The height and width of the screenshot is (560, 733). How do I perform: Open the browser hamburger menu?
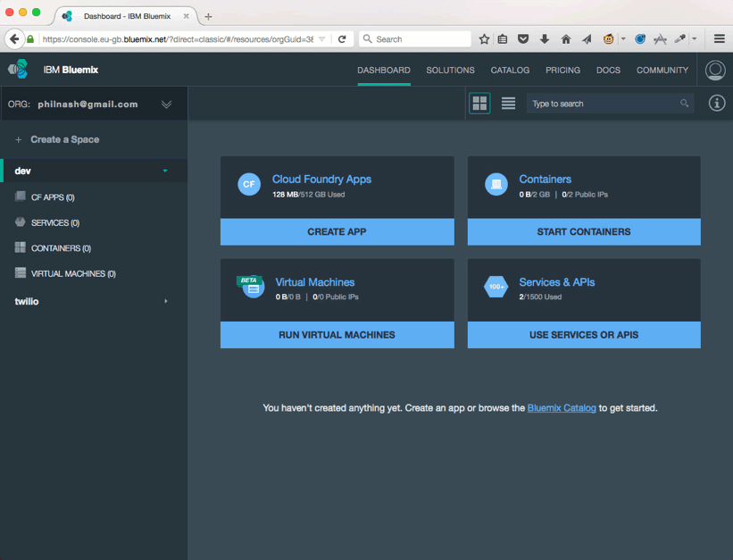(720, 38)
